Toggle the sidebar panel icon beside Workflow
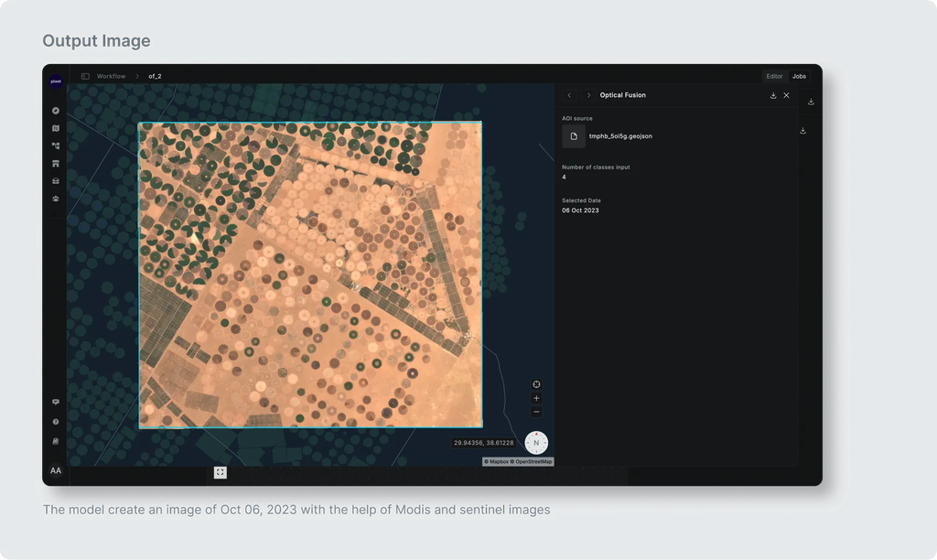Image resolution: width=937 pixels, height=560 pixels. coord(85,77)
